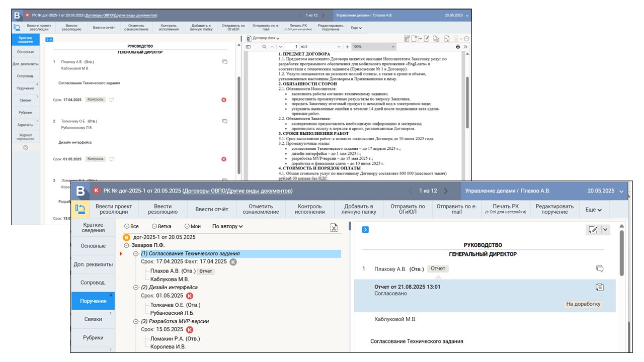Screen dimensions: 644x362
Task: Click the settings gear below Журнал пересылки
Action: 26,148
